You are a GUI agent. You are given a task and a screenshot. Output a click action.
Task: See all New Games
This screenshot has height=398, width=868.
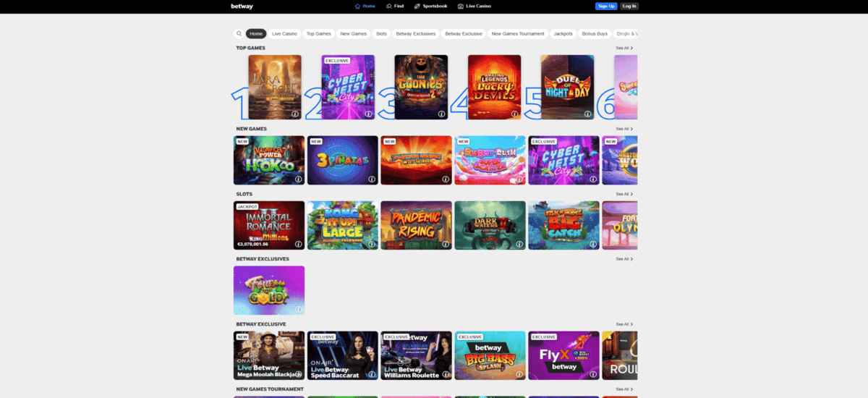coord(624,129)
